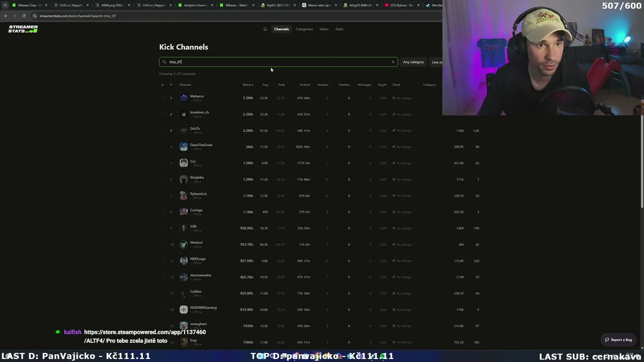Favorite the Coringa row star
644x362 pixels.
tap(163, 212)
